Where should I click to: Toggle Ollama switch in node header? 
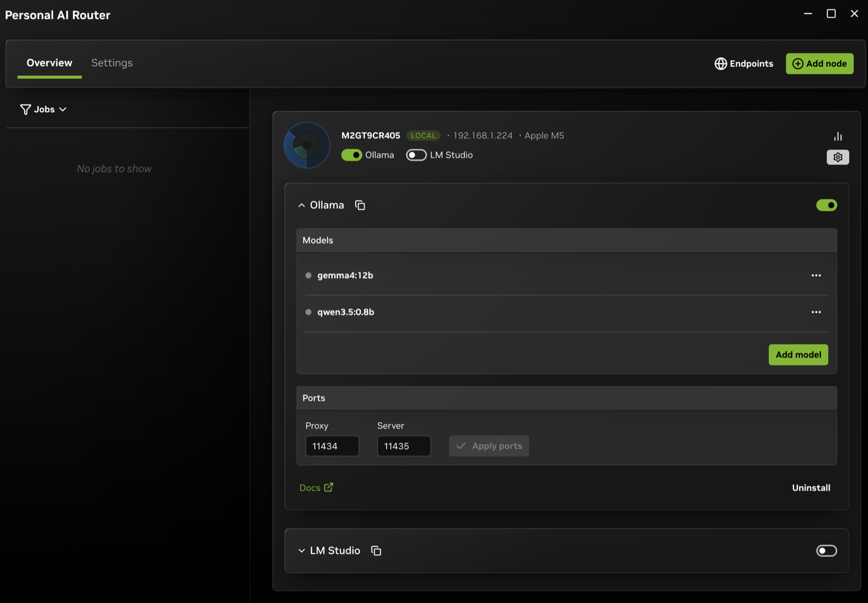point(352,155)
